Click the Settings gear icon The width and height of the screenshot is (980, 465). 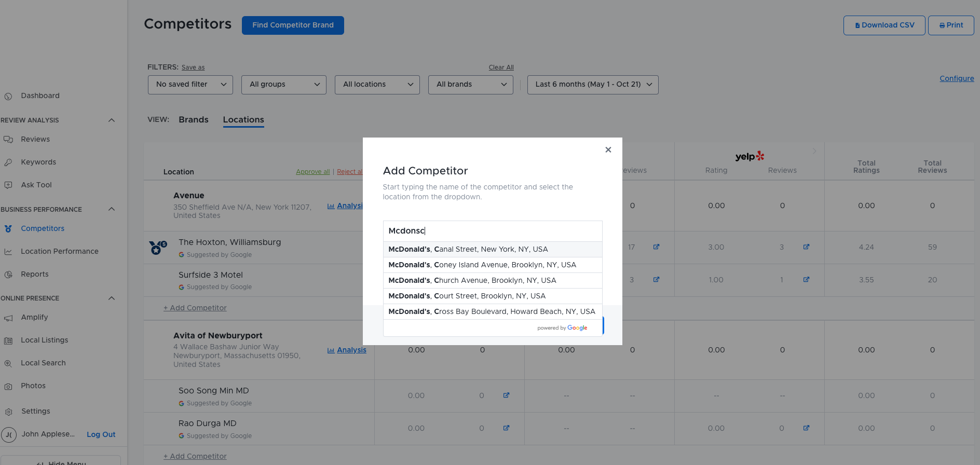[x=9, y=412]
